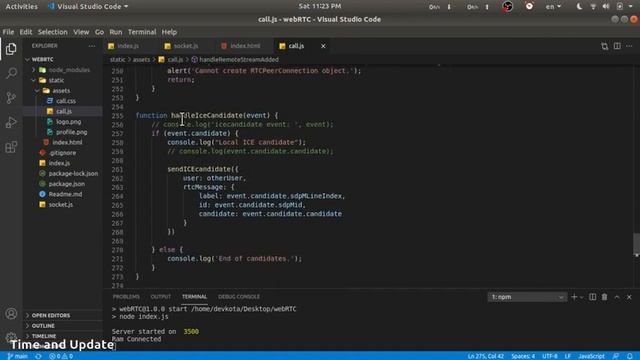This screenshot has height=360, width=640.
Task: Open the Source Control view
Action: (x=11, y=98)
